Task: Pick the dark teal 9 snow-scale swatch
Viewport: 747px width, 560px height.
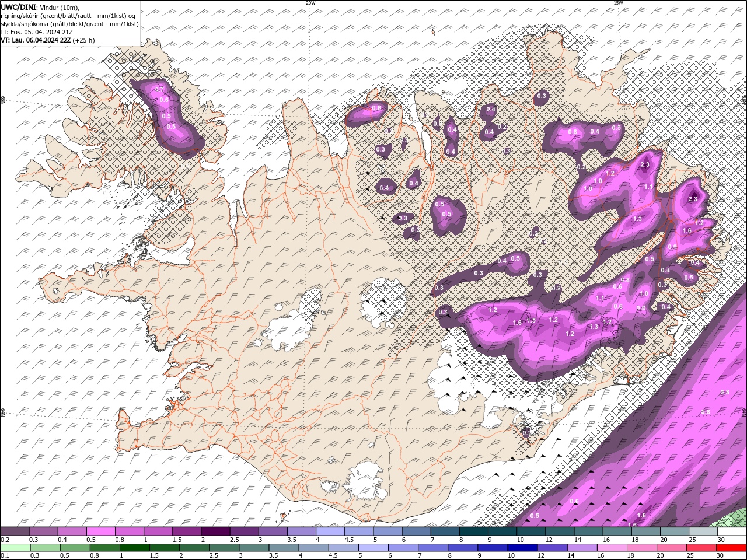Action: (x=501, y=531)
